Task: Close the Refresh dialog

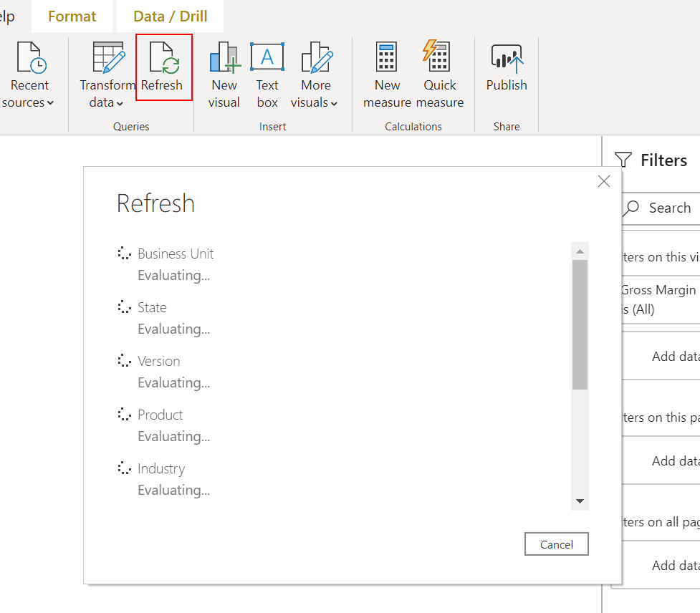Action: pos(604,181)
